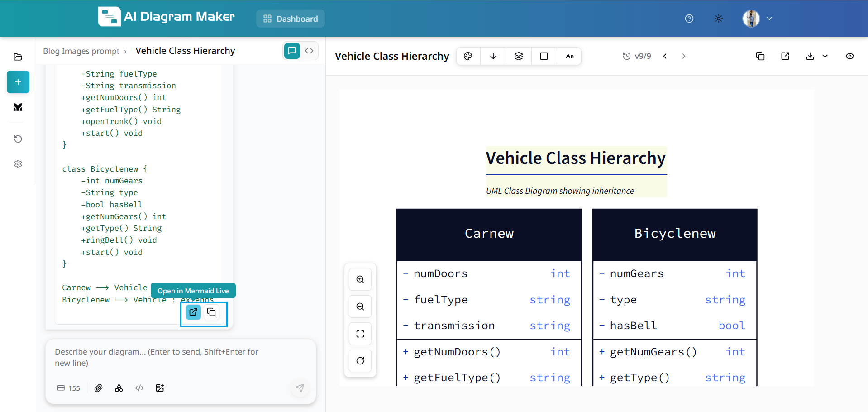The width and height of the screenshot is (868, 412).
Task: Switch to code view tab
Action: tap(310, 51)
